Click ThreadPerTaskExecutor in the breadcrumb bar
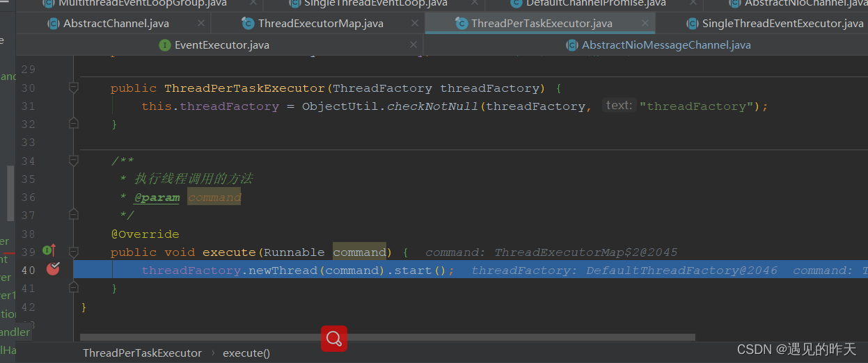Viewport: 868px width, 363px height. click(142, 353)
